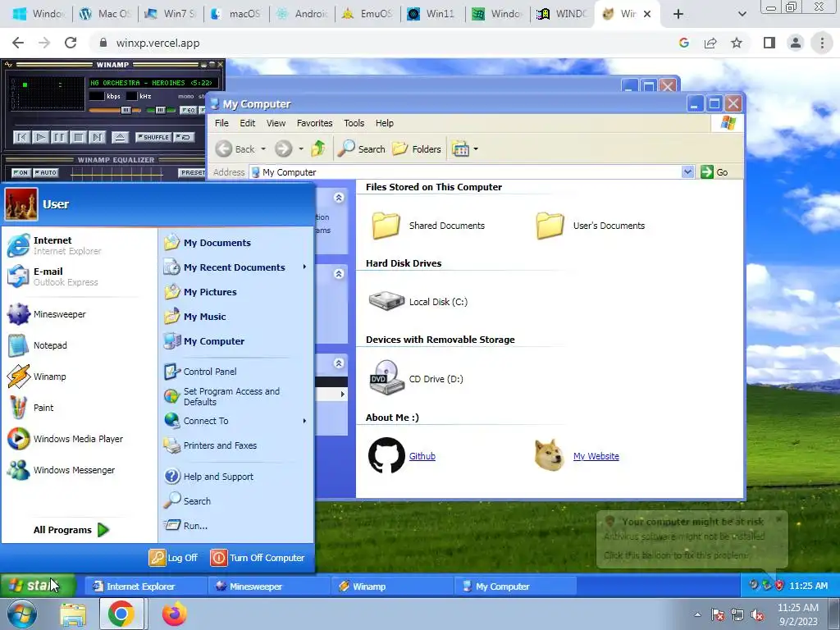Click the XP start button
This screenshot has width=840, height=630.
pos(38,586)
